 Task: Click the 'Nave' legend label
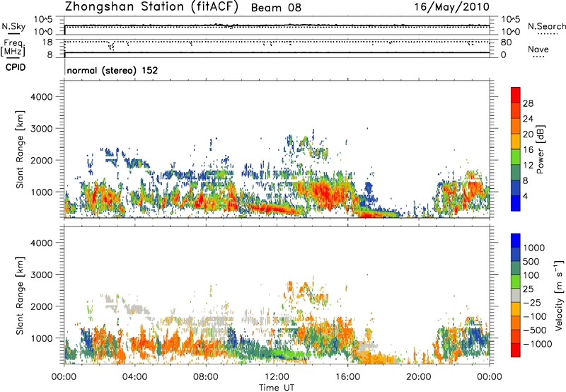[538, 49]
